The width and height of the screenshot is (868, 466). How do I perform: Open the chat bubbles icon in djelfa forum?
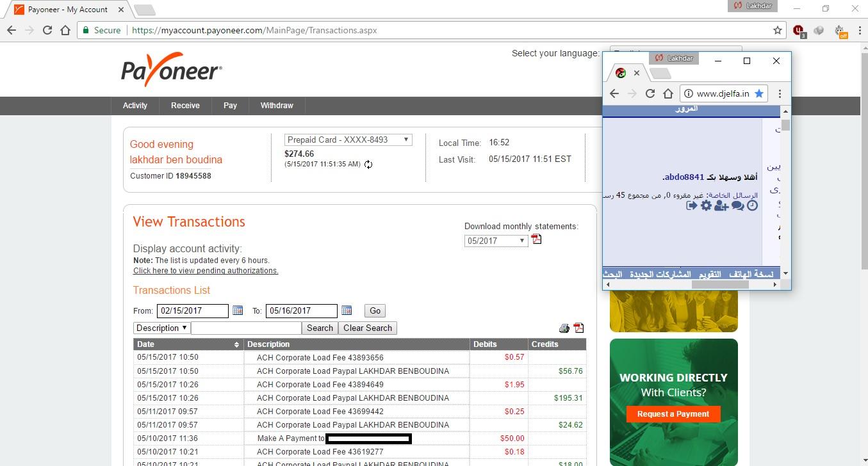[737, 205]
